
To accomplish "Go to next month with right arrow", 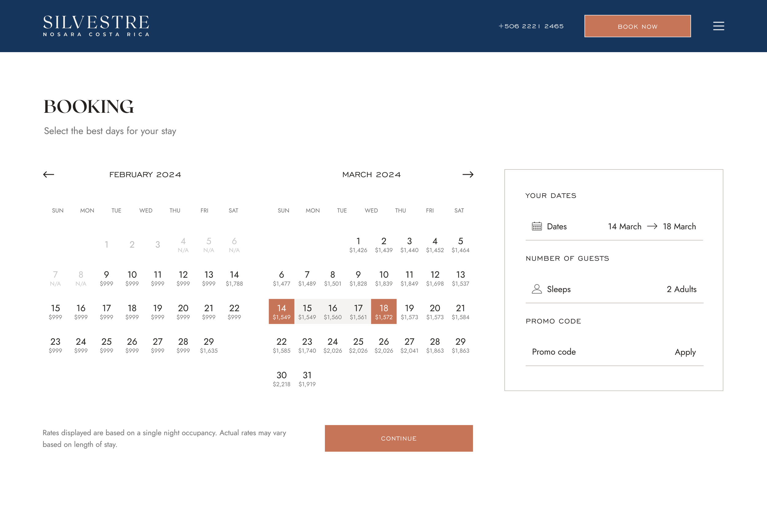I will [x=468, y=174].
